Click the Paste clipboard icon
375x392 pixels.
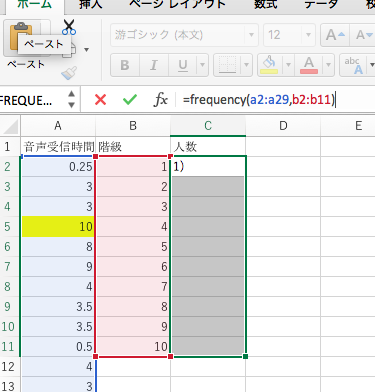pos(20,37)
